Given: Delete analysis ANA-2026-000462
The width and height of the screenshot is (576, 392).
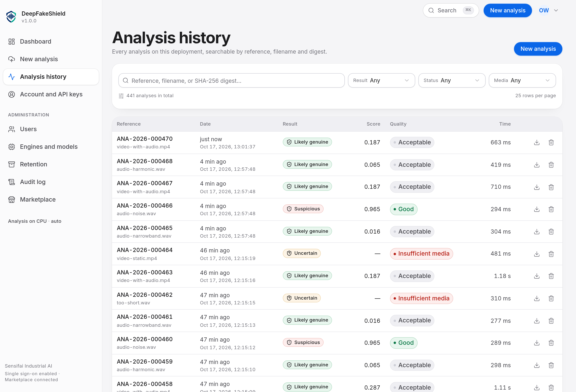Looking at the screenshot, I should click(551, 298).
